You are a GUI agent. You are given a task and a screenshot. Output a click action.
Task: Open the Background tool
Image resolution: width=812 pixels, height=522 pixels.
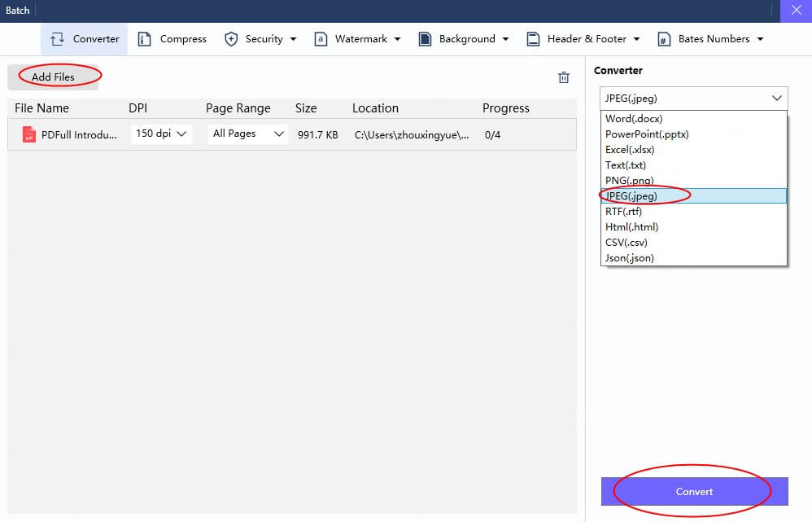tap(423, 38)
